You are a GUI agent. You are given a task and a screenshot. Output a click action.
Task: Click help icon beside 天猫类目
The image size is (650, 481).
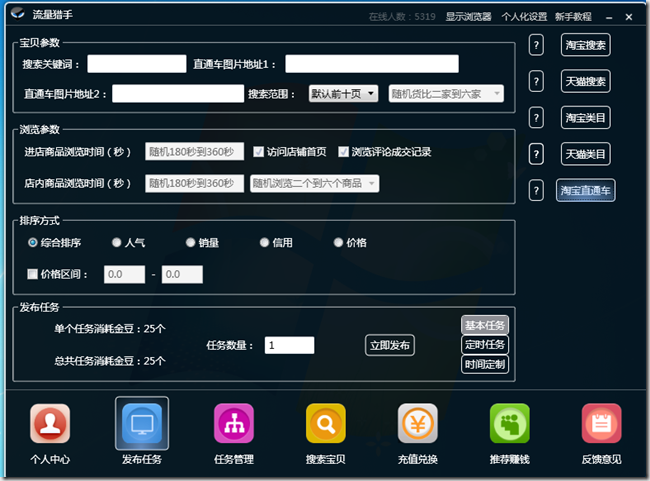536,154
